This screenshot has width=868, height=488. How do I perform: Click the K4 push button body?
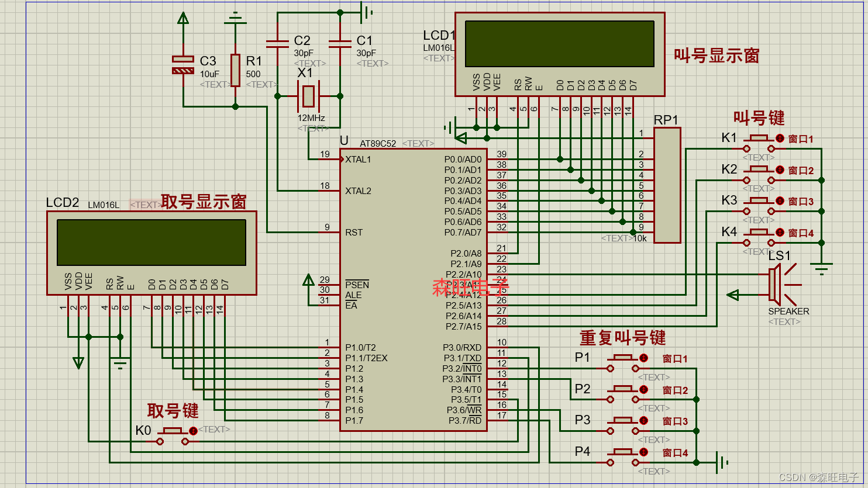[x=759, y=237]
